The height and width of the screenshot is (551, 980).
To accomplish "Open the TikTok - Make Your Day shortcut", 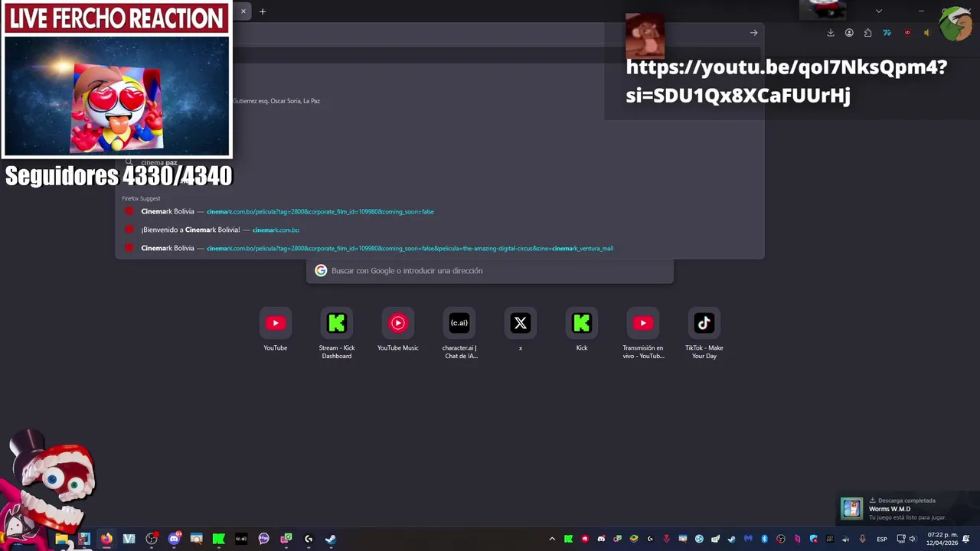I will click(x=704, y=334).
